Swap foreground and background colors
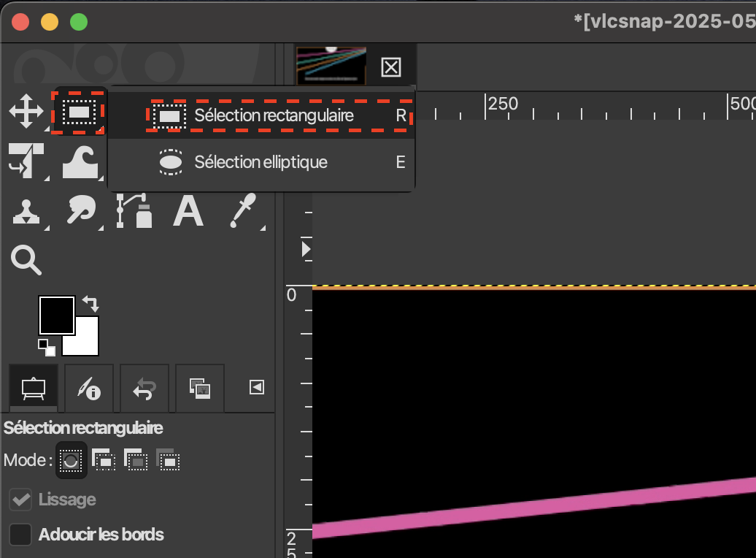 coord(90,303)
